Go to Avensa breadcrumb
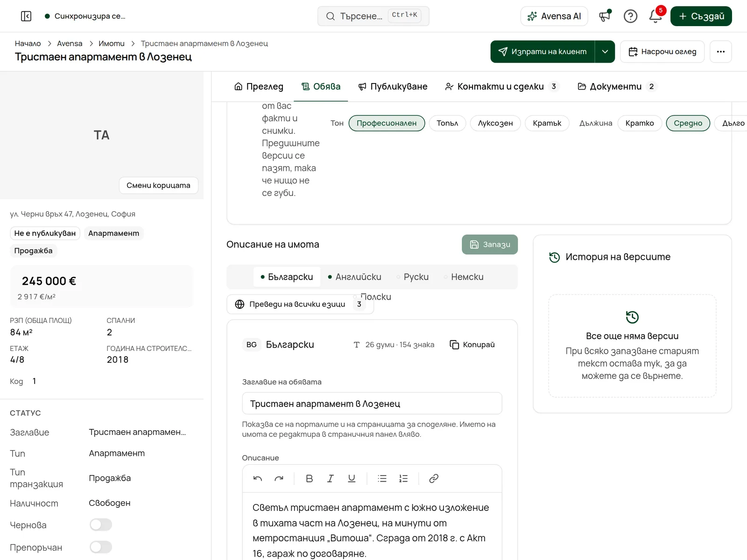The width and height of the screenshot is (747, 560). [70, 43]
